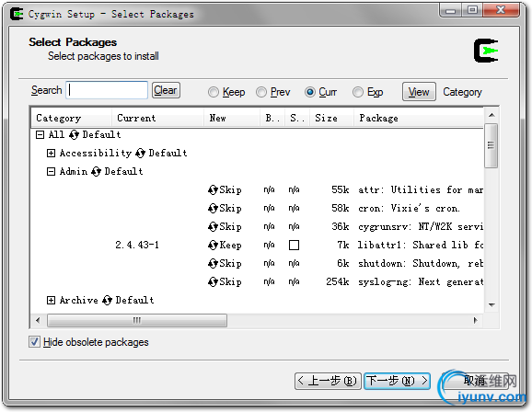Cycle the Skip icon on the syslog-ng row
The width and height of the screenshot is (532, 412).
pos(213,281)
